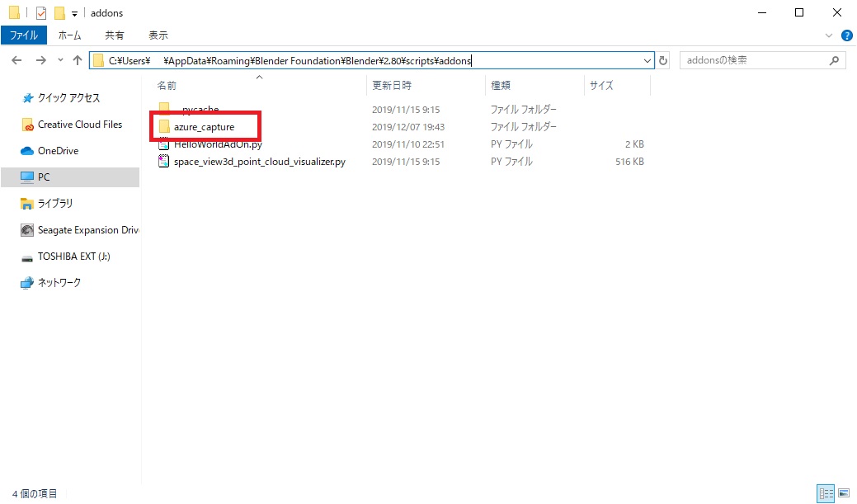Select the HelloWorldAdOn.py file
The height and width of the screenshot is (504, 857).
[218, 144]
